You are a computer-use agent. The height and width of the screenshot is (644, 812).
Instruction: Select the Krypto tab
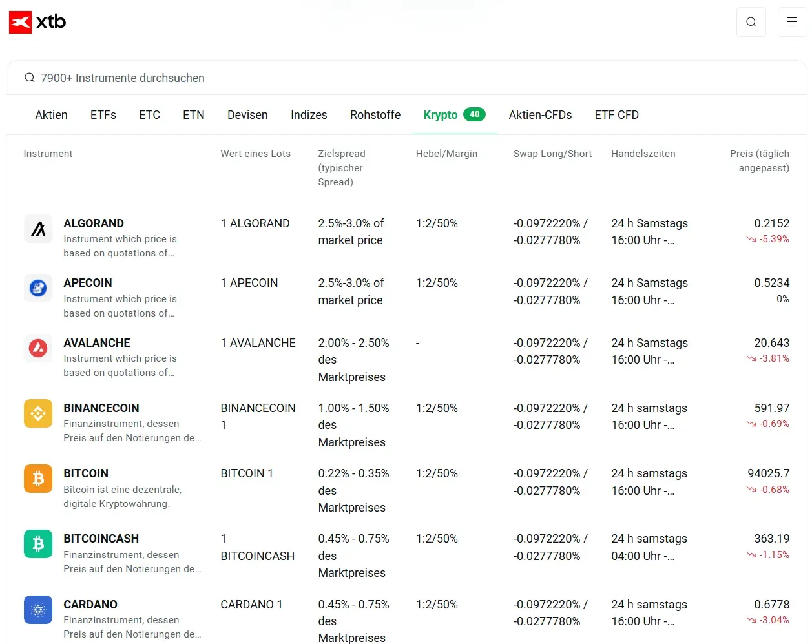pyautogui.click(x=454, y=115)
